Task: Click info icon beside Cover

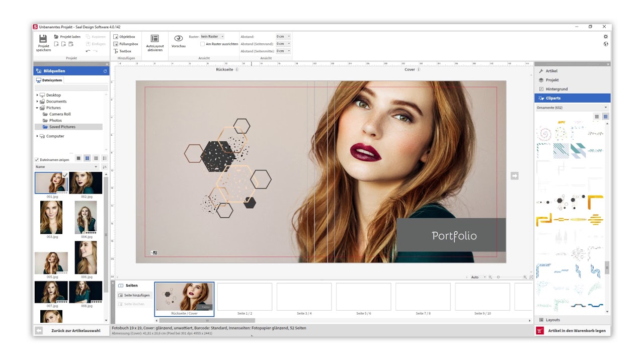Action: click(x=419, y=70)
